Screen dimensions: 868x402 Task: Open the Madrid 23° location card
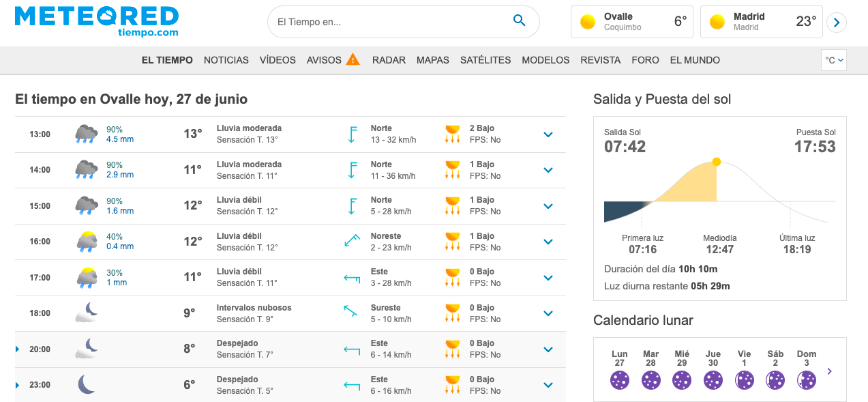tap(762, 22)
